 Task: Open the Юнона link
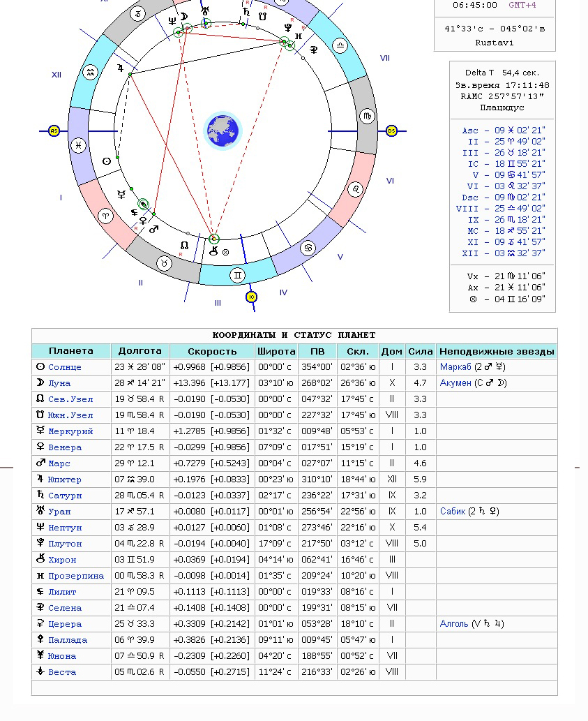click(x=62, y=656)
